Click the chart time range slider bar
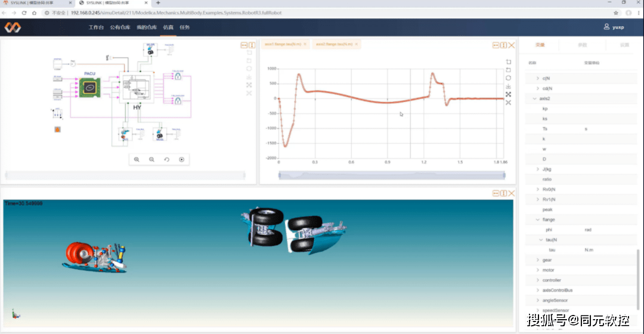 tap(392, 175)
